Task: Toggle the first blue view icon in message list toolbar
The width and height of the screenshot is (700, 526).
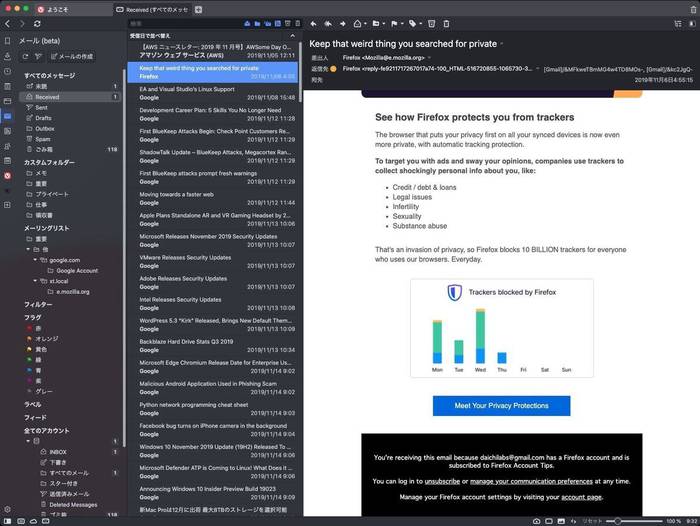Action: click(x=247, y=23)
